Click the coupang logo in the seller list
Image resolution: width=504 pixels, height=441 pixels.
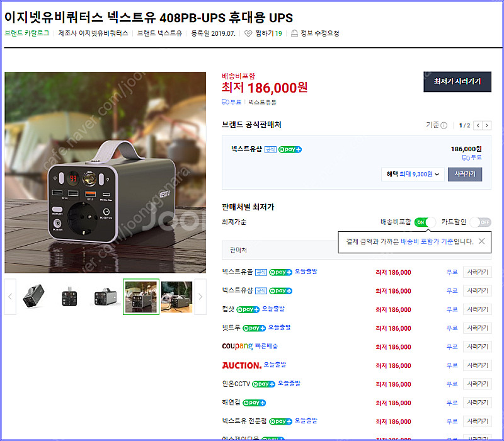pos(238,346)
